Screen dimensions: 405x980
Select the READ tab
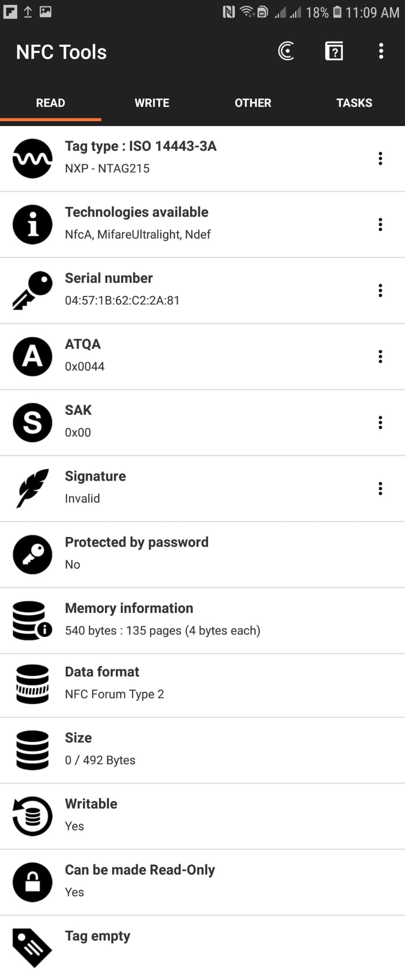tap(50, 103)
